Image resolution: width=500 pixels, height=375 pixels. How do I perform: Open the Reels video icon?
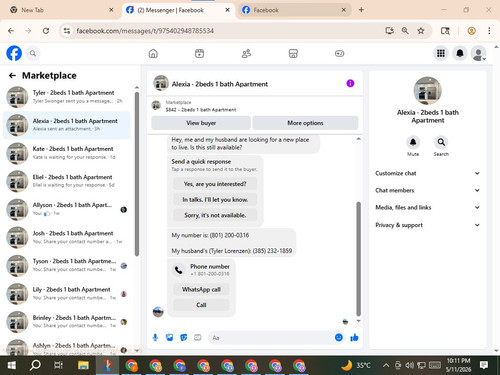tap(199, 53)
